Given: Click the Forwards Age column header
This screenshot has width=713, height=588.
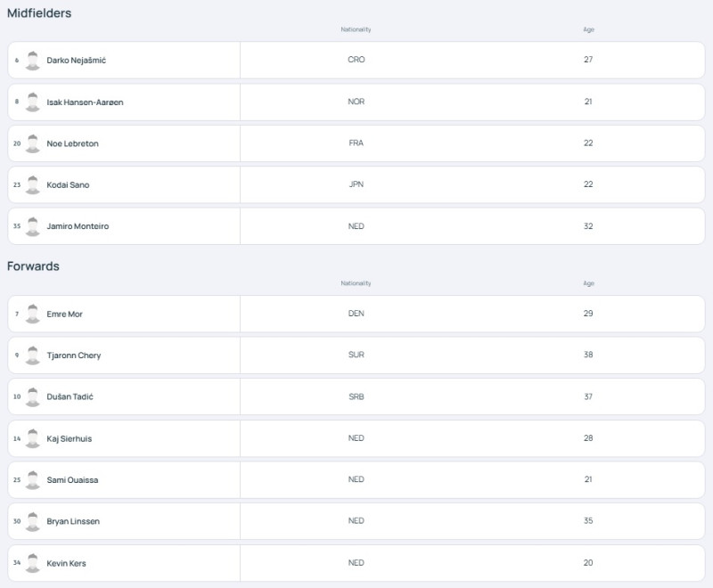Looking at the screenshot, I should tap(588, 283).
